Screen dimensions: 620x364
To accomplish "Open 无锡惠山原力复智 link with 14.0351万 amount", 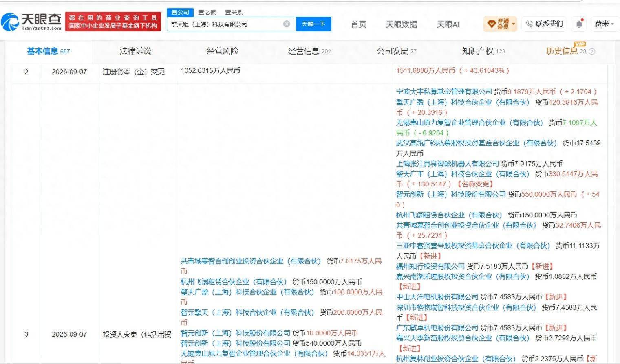I will tap(254, 353).
